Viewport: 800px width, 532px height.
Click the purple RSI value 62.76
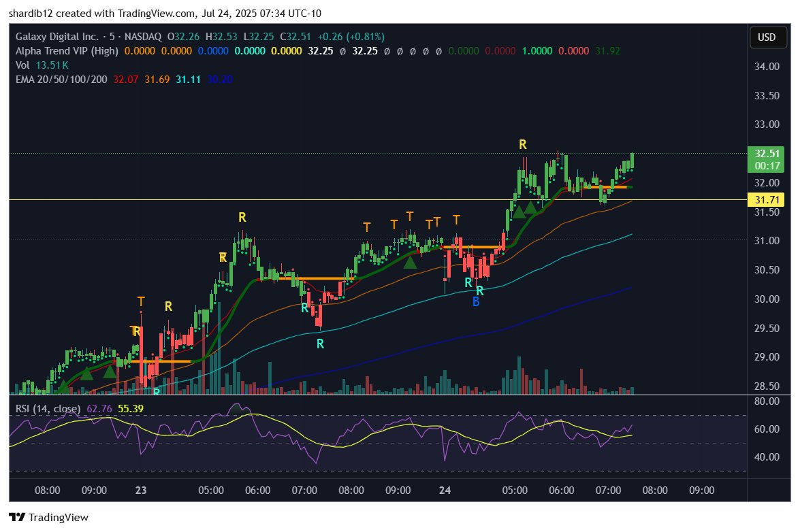click(99, 409)
